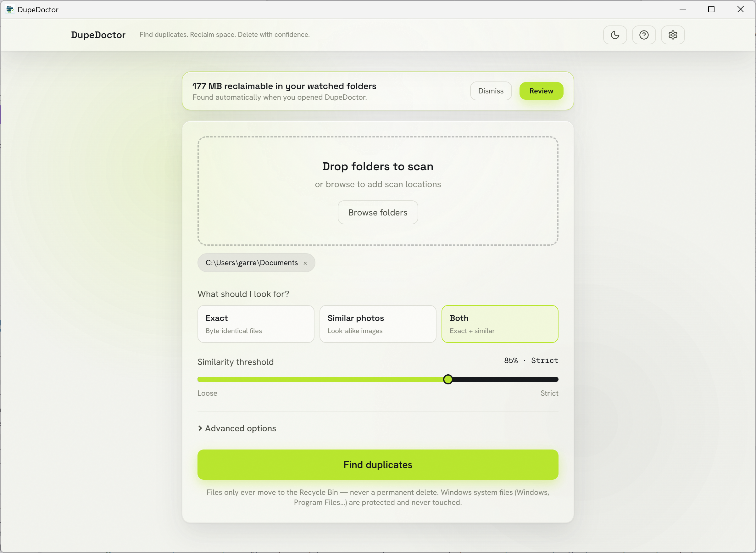Click the Recycle Bin safety note text
The width and height of the screenshot is (756, 553).
tap(378, 497)
